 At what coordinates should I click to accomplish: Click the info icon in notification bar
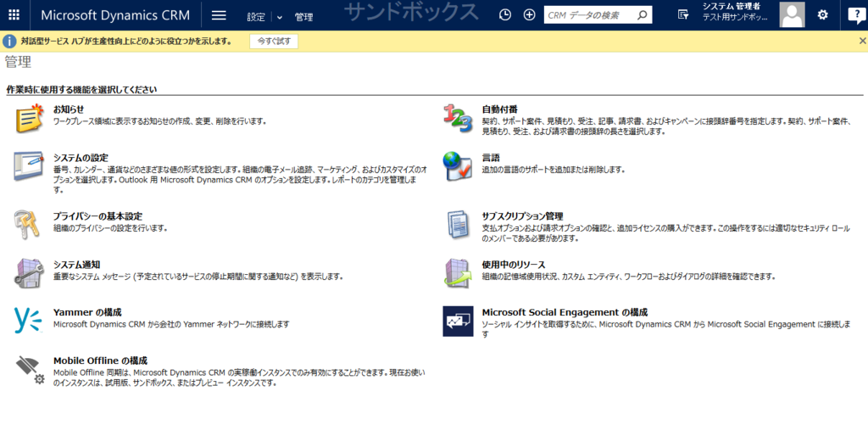[9, 41]
